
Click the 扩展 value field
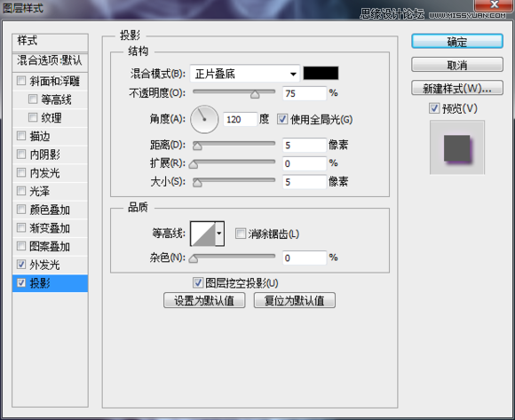(305, 163)
